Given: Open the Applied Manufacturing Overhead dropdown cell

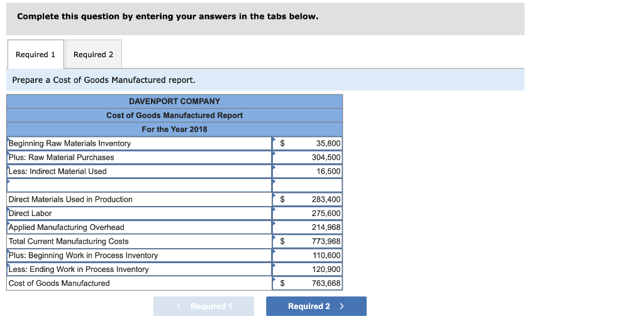Looking at the screenshot, I should click(140, 227).
